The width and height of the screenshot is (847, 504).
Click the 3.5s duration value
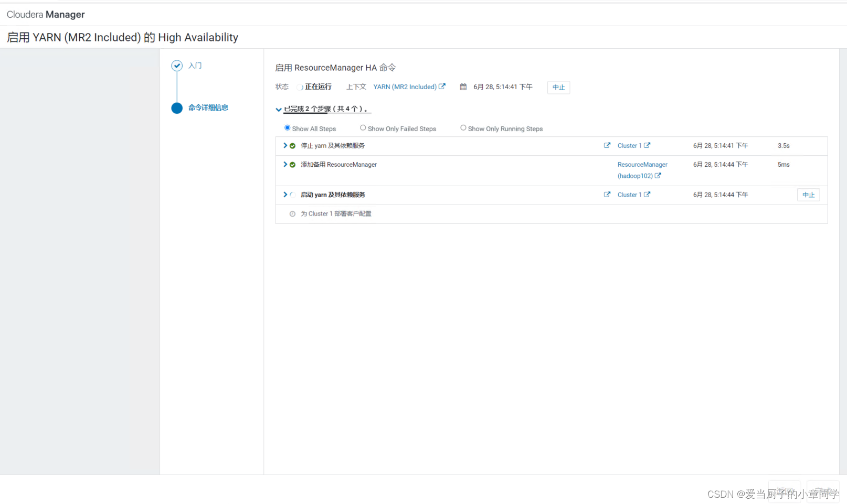click(x=784, y=146)
